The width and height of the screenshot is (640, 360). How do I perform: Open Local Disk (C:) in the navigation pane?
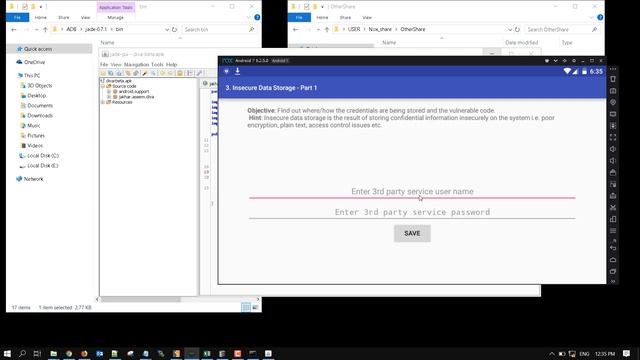[x=42, y=156]
